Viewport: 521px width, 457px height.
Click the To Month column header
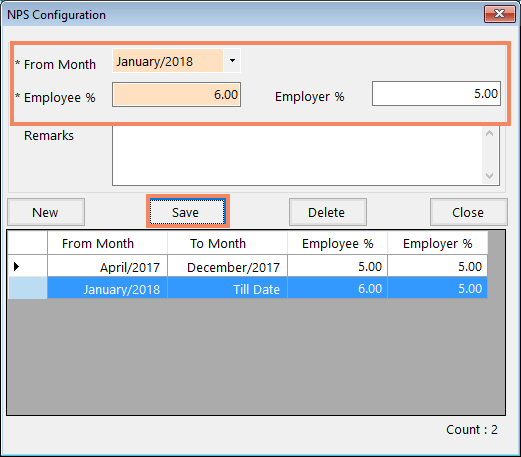point(227,243)
